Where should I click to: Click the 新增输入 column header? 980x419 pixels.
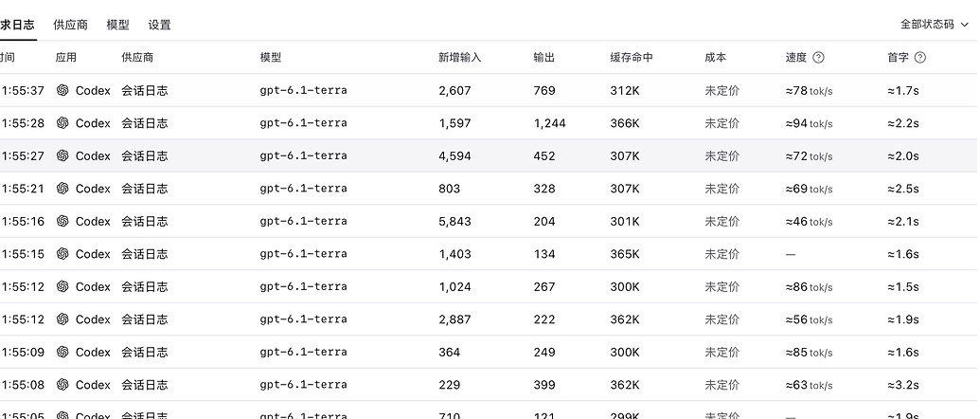point(460,58)
